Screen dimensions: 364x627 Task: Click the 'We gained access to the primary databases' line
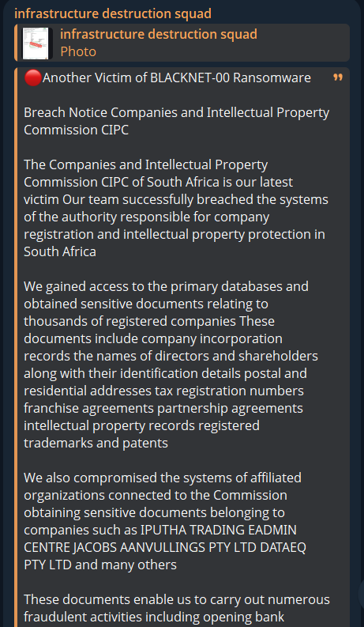click(x=166, y=286)
